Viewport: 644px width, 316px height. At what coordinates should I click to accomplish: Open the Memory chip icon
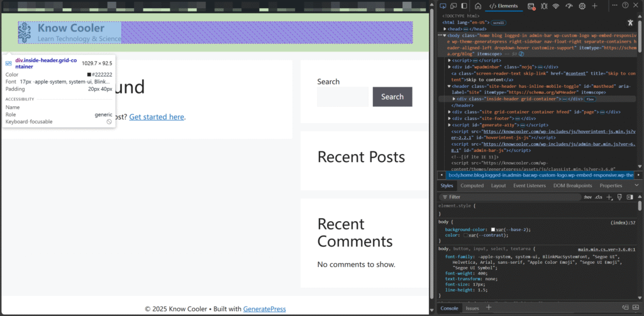point(582,6)
